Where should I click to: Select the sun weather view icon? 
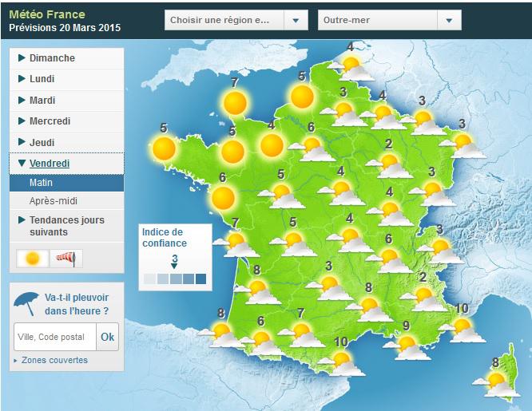33,259
